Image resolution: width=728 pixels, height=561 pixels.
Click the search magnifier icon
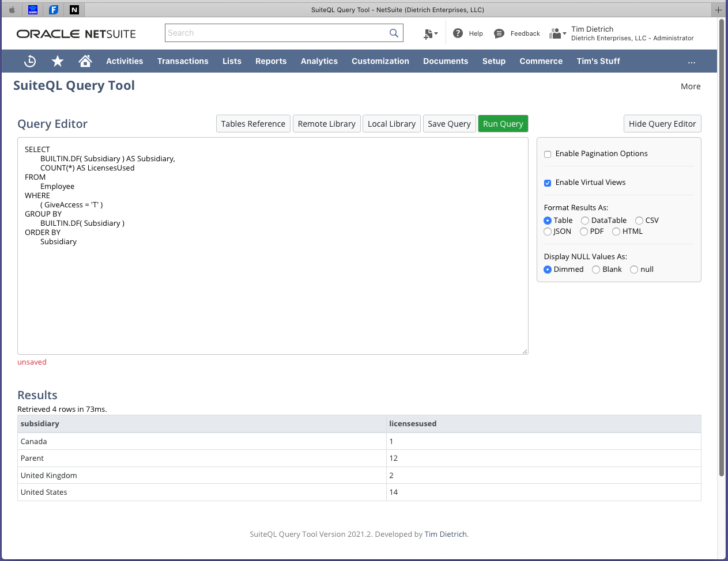click(394, 33)
